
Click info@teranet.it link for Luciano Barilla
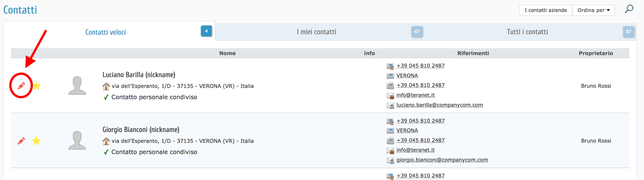click(415, 95)
